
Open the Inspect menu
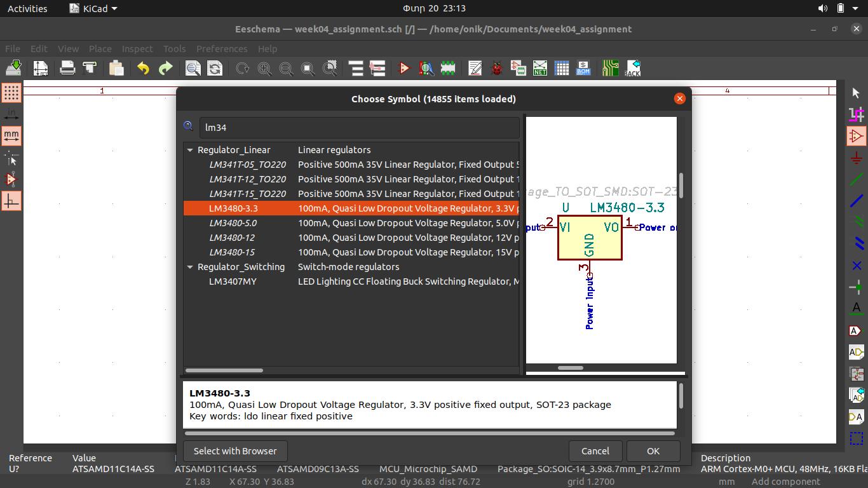[137, 48]
